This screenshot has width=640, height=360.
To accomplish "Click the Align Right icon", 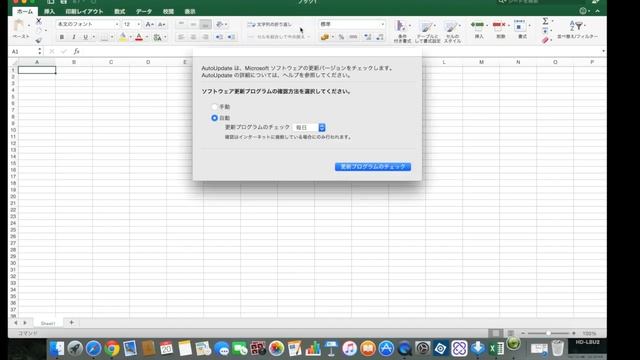I will 205,37.
